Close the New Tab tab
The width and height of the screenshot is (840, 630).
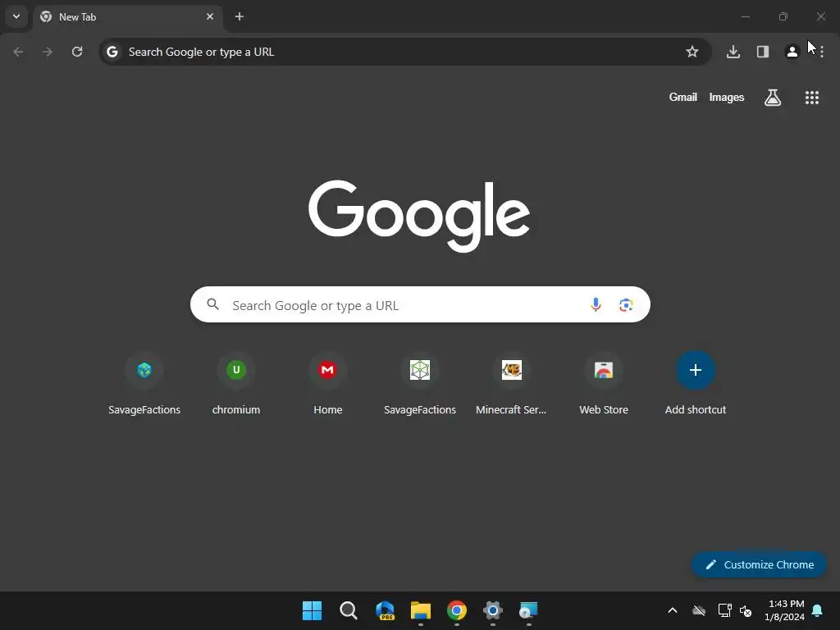[210, 16]
